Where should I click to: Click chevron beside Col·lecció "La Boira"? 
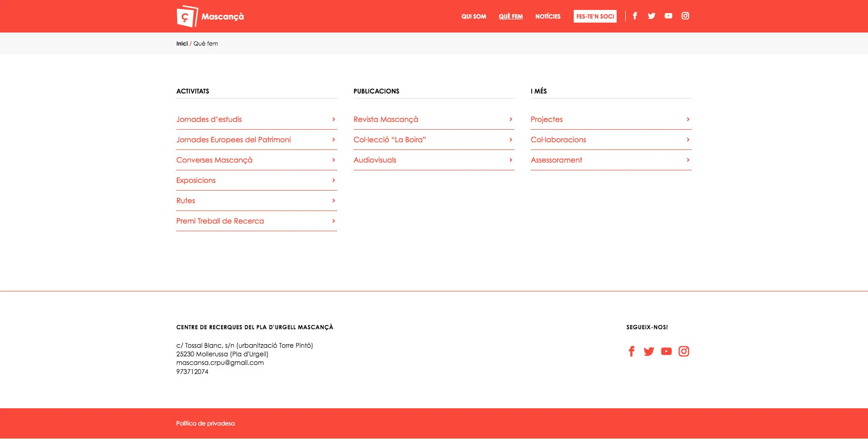511,140
